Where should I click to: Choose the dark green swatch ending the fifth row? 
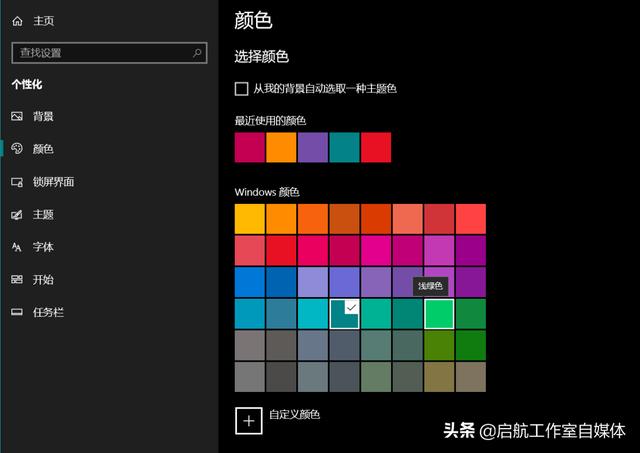[471, 345]
